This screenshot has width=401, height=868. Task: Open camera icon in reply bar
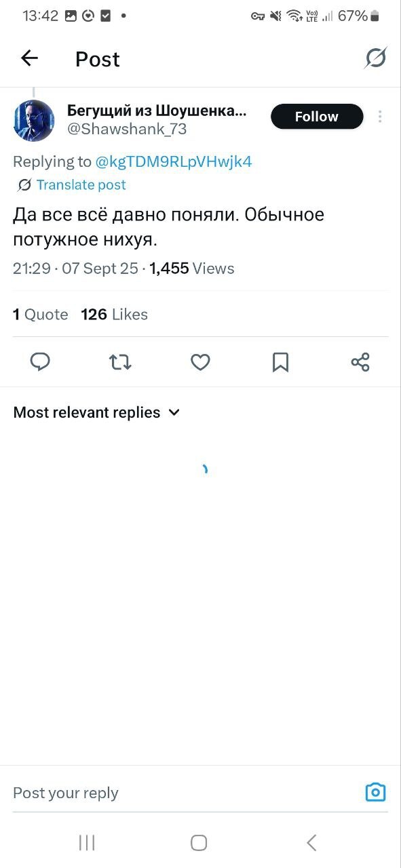[x=375, y=792]
